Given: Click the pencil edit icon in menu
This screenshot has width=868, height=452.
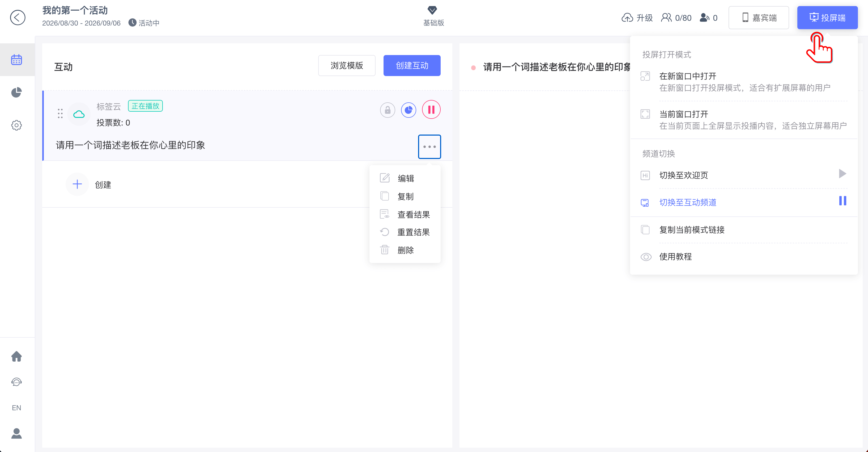Looking at the screenshot, I should tap(385, 178).
